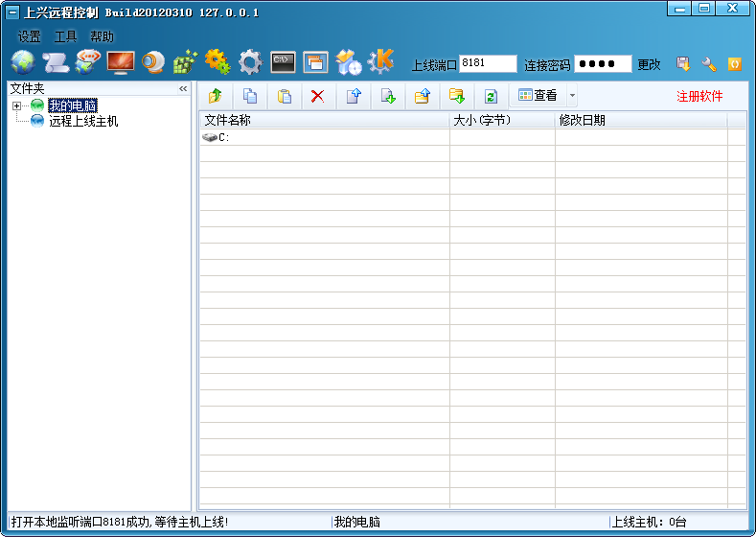Click the 上线端口 port input field

[x=487, y=63]
